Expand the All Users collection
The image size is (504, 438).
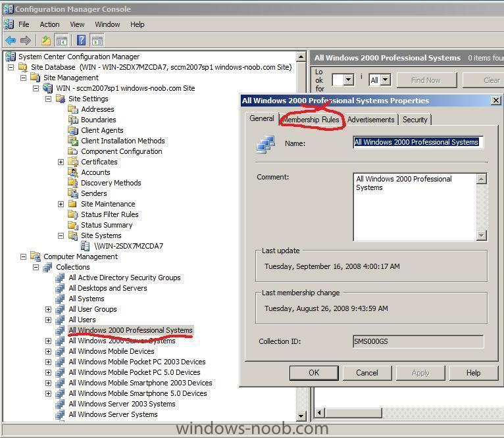pyautogui.click(x=48, y=320)
